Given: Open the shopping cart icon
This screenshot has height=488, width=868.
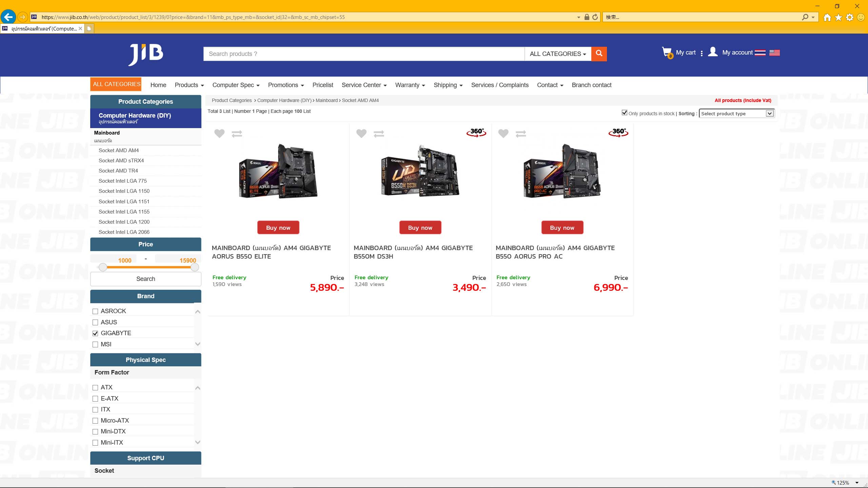Looking at the screenshot, I should pyautogui.click(x=667, y=53).
